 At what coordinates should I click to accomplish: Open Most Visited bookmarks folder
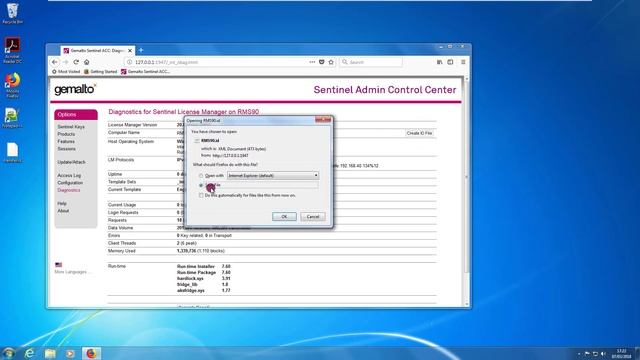tap(66, 72)
